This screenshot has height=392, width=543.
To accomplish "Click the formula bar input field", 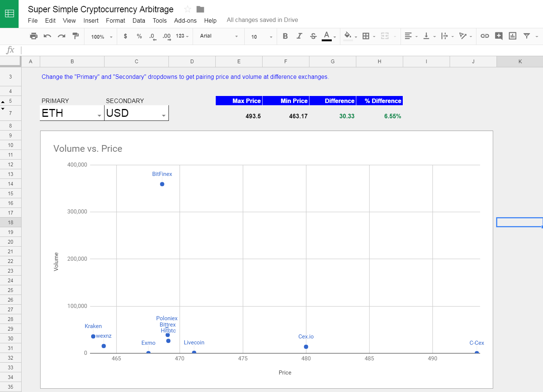I will click(x=279, y=50).
